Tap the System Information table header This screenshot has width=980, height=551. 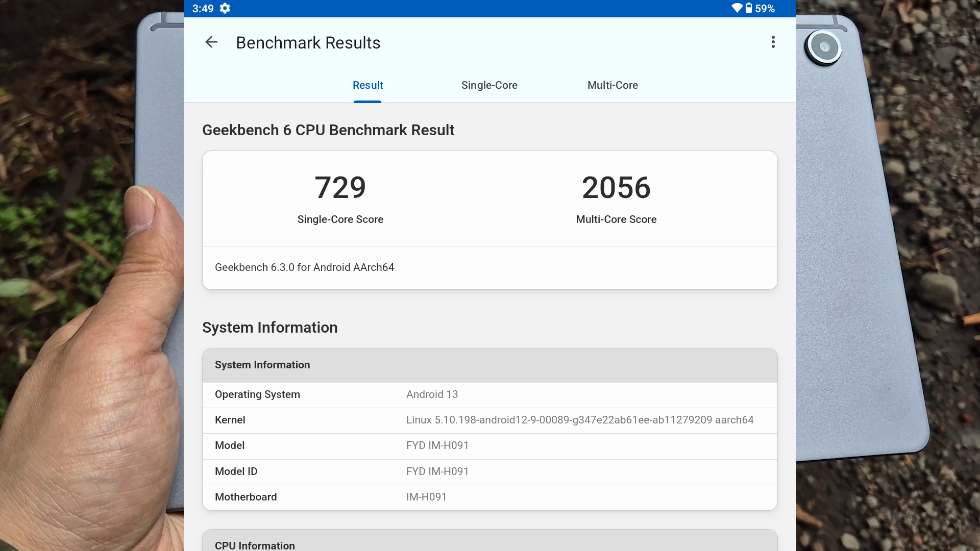coord(489,365)
